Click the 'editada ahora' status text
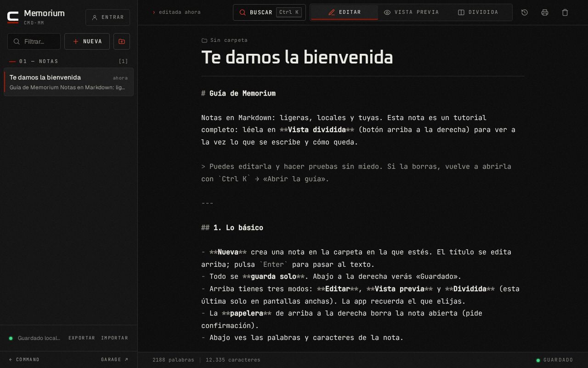The image size is (588, 368). pyautogui.click(x=180, y=12)
